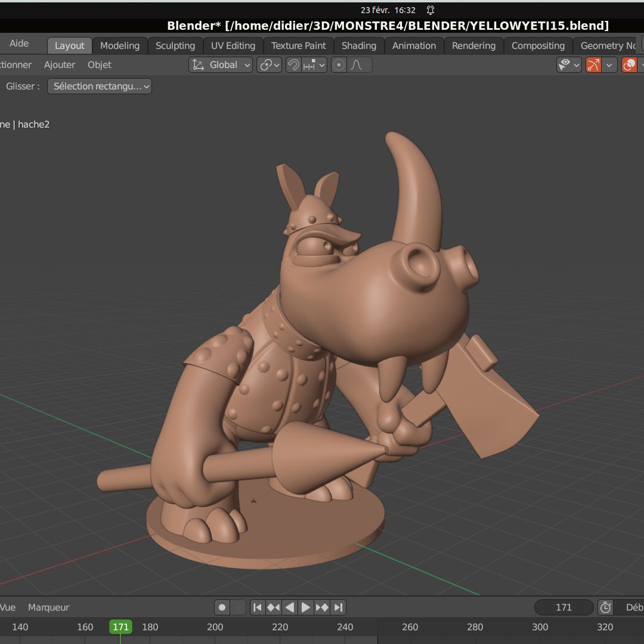Jump to the last frame
Image resolution: width=644 pixels, height=644 pixels.
click(338, 607)
